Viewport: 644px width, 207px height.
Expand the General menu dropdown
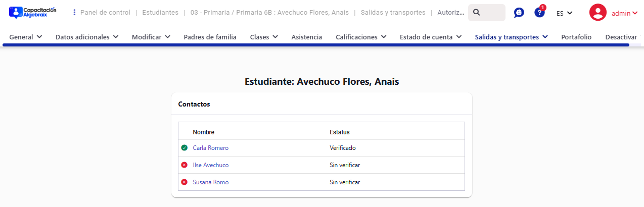25,37
